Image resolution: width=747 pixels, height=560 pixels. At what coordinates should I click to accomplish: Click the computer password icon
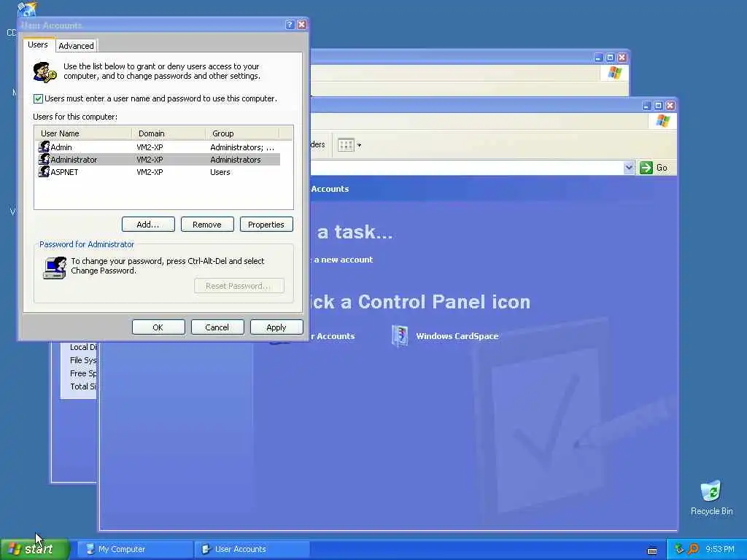(55, 268)
